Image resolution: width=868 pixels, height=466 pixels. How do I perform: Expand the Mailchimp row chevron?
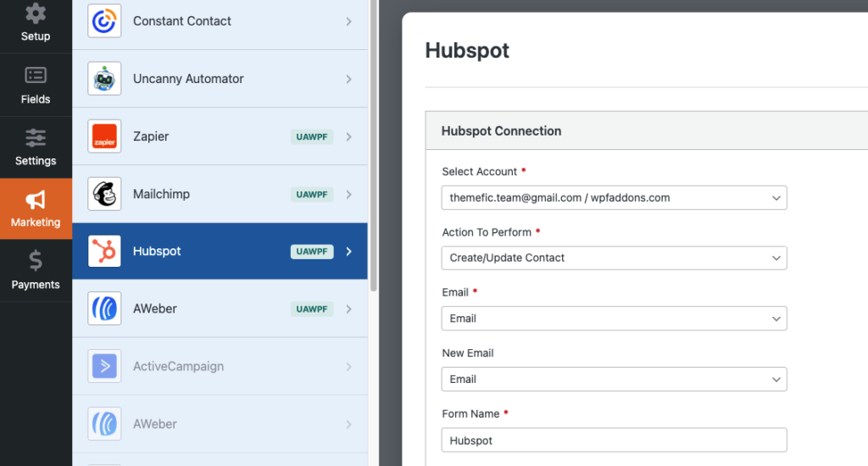[348, 194]
